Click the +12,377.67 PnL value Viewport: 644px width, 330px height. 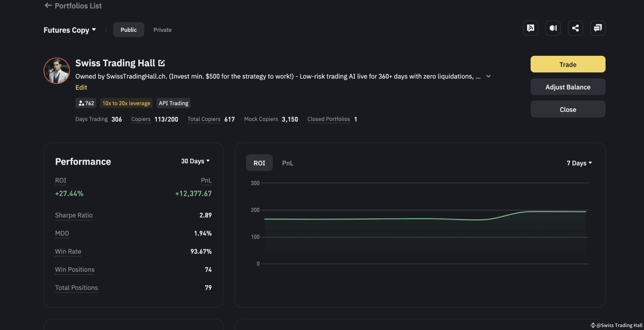tap(193, 193)
